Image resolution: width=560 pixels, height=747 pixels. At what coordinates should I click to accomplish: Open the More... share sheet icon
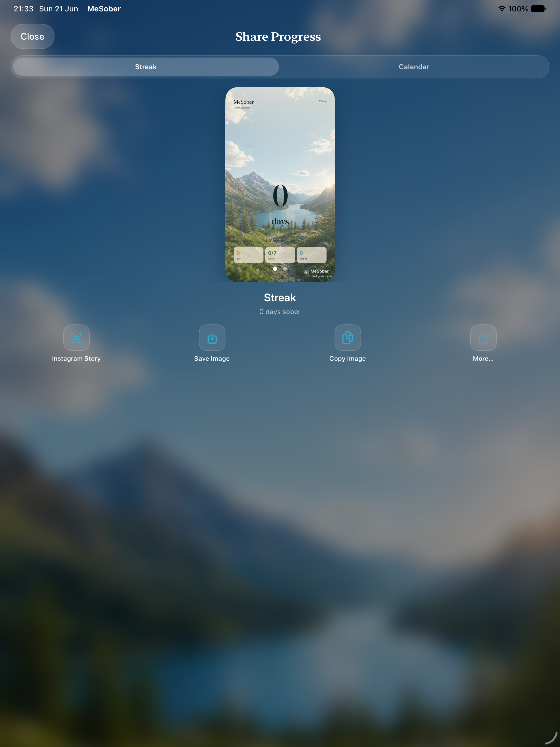(x=483, y=338)
